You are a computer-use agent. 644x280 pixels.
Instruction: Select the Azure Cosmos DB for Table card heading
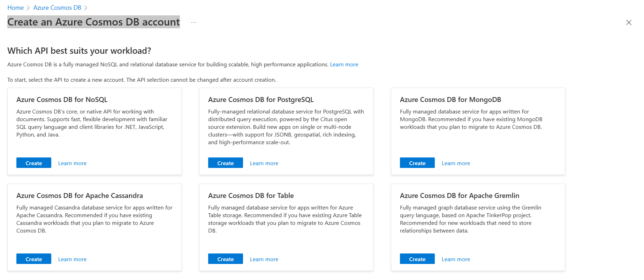click(251, 196)
